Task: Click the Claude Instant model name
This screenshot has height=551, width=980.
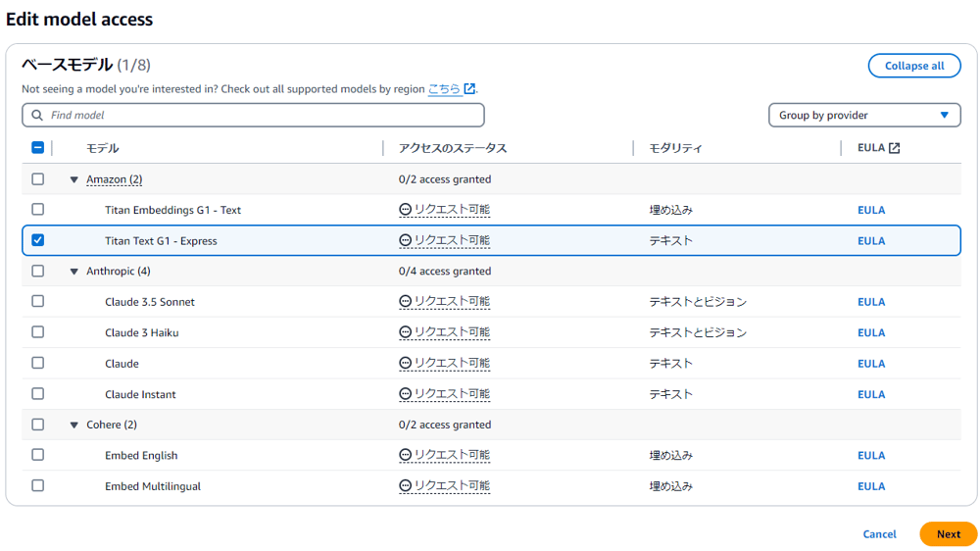Action: point(140,395)
